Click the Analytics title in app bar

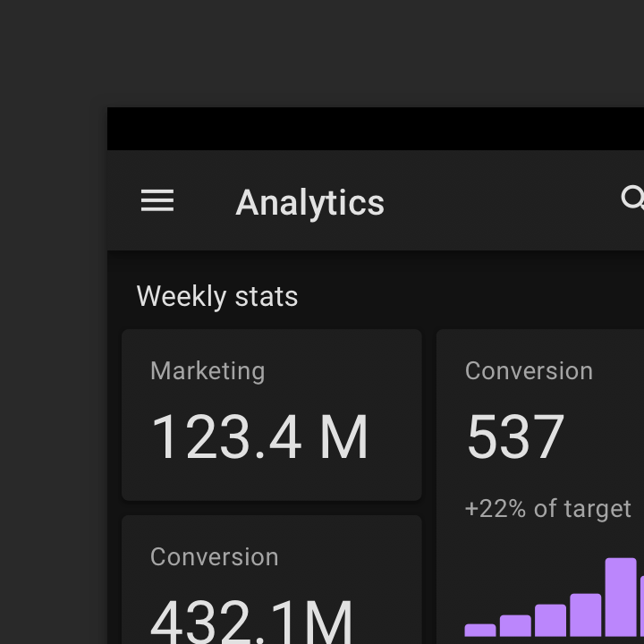tap(309, 203)
